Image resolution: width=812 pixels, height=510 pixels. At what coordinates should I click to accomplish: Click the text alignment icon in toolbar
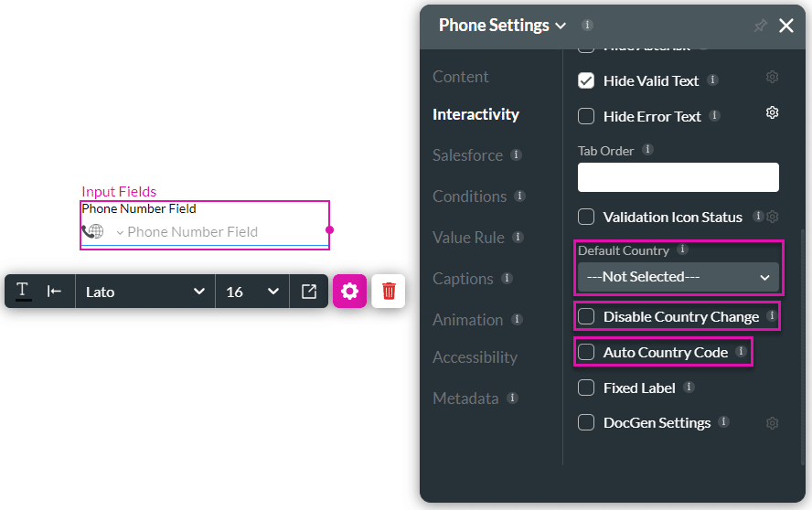pyautogui.click(x=55, y=292)
